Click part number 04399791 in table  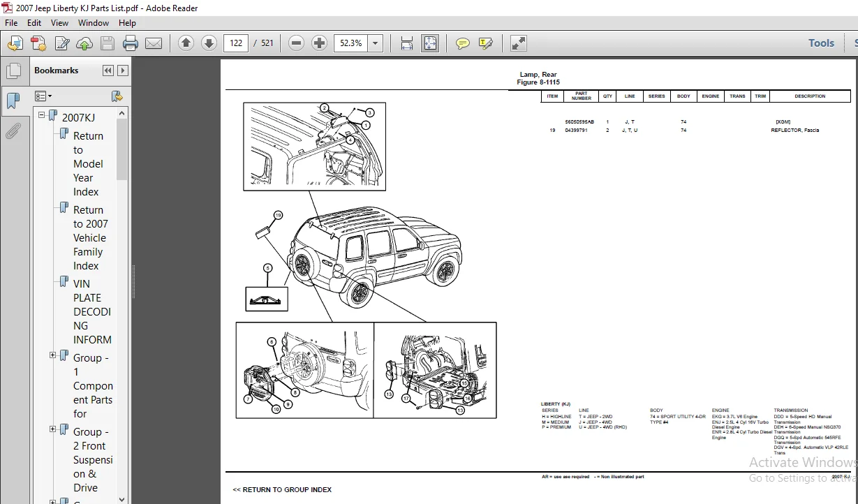[x=576, y=131]
